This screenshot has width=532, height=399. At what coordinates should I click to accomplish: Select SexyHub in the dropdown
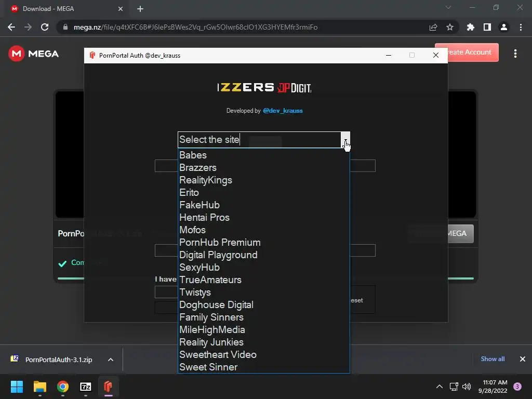point(263,268)
